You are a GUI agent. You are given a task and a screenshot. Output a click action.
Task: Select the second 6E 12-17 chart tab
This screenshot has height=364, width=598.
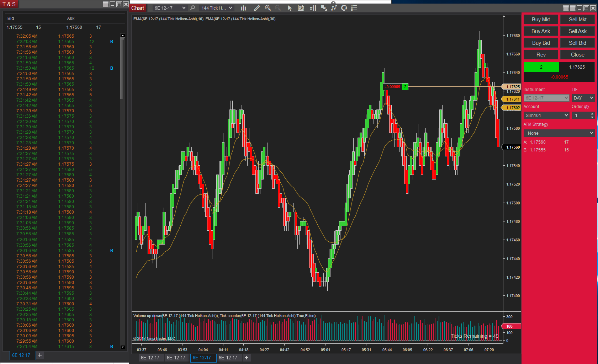tap(176, 358)
